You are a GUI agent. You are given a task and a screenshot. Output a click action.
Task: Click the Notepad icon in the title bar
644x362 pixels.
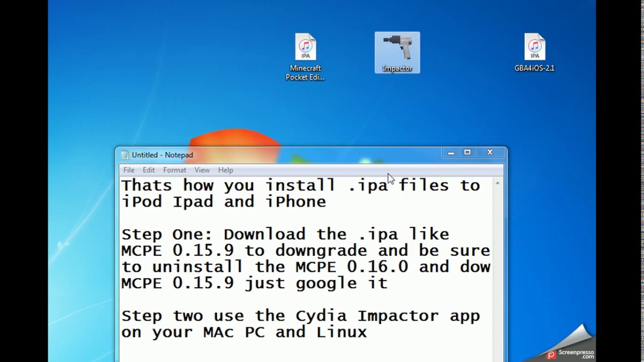125,155
